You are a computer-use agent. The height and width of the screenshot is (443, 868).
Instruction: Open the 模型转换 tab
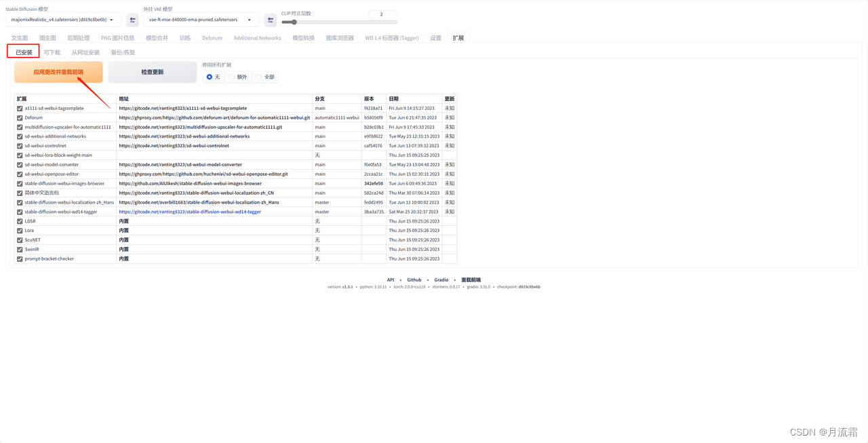(303, 38)
